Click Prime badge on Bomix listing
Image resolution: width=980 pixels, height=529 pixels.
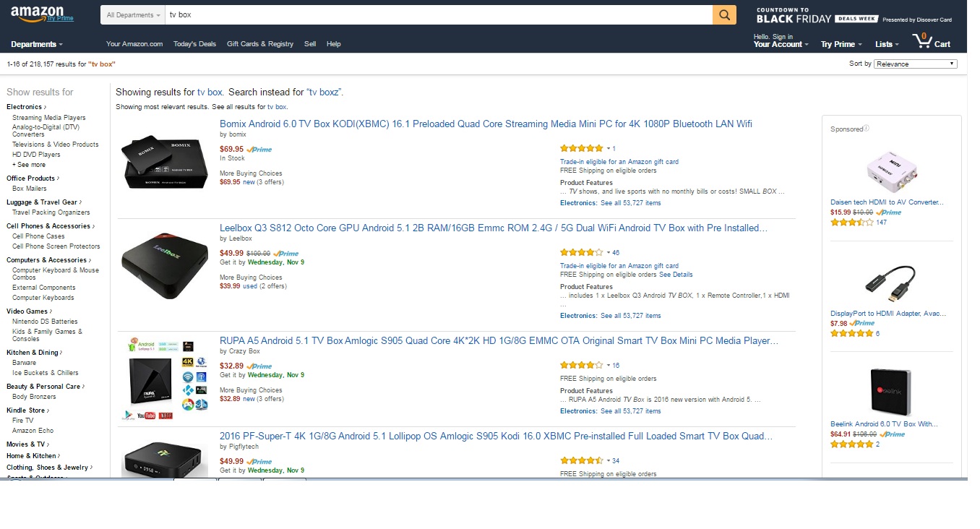click(259, 150)
